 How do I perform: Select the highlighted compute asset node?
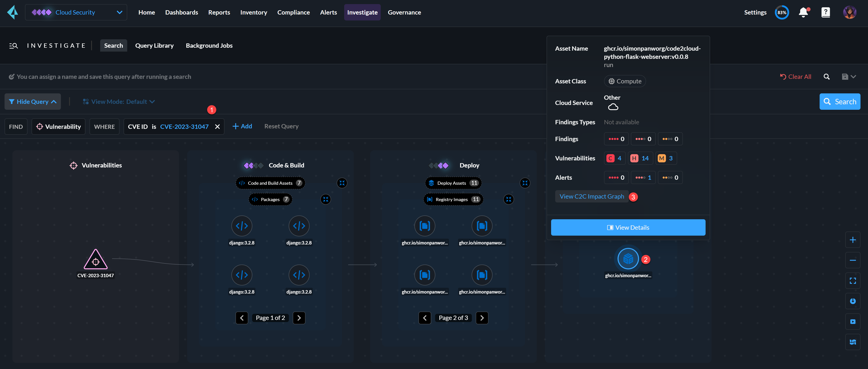(x=628, y=259)
